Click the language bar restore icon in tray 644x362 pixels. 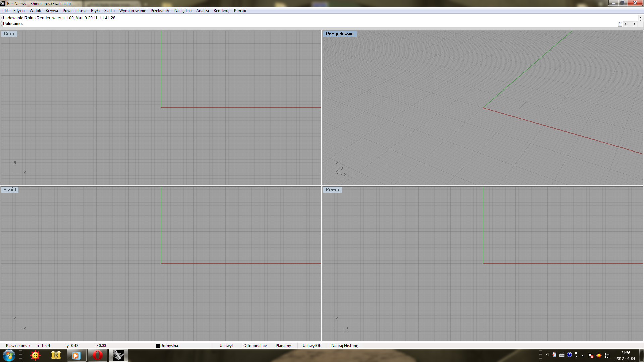point(577,353)
